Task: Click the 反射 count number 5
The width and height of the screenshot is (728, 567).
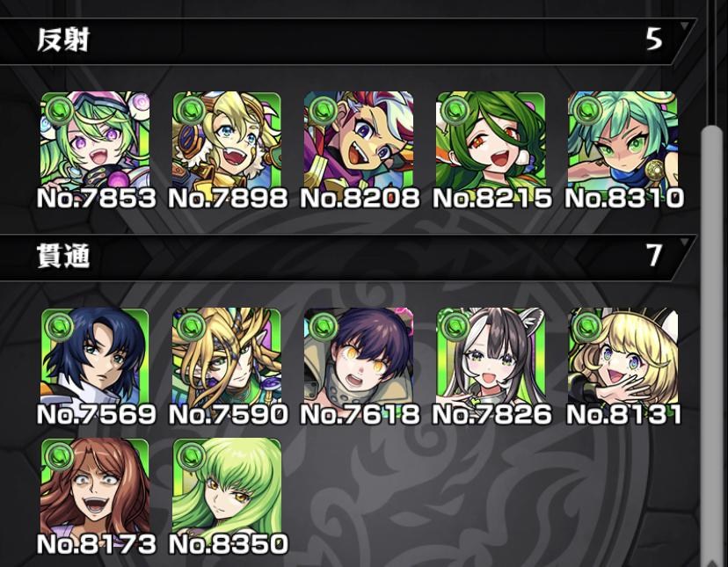Action: tap(654, 40)
